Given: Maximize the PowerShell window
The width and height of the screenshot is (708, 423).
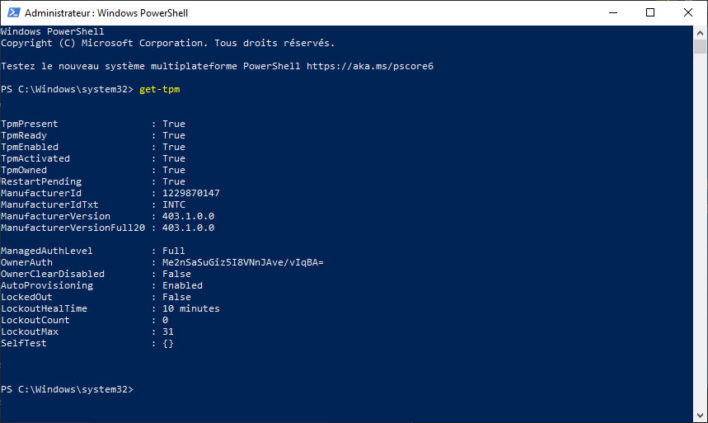Looking at the screenshot, I should 651,12.
